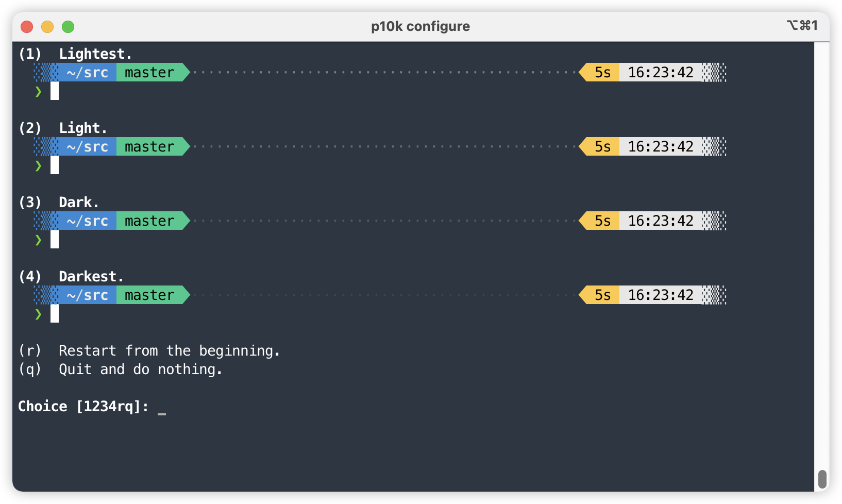Click the 16:23:42 time segment under Light
842x504 pixels.
point(661,147)
